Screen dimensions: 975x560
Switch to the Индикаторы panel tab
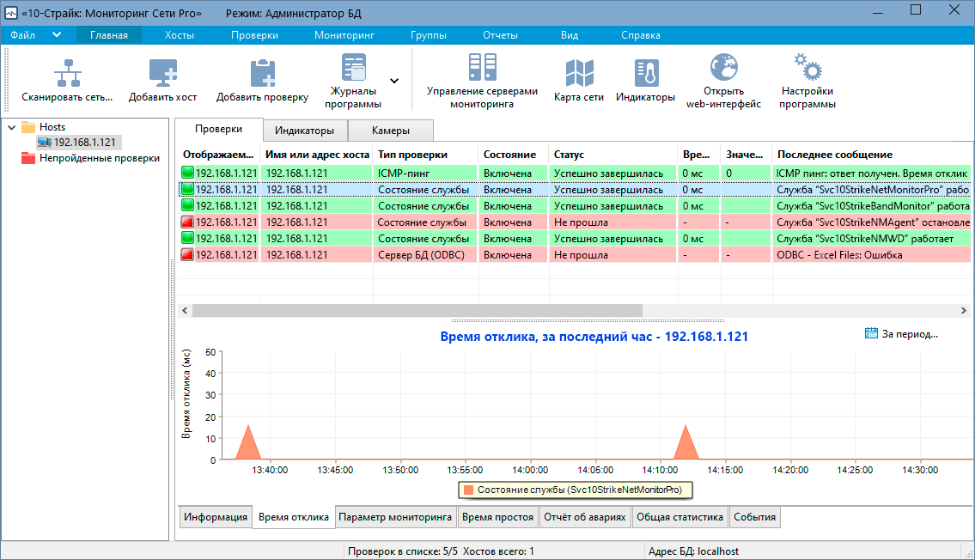tap(305, 131)
